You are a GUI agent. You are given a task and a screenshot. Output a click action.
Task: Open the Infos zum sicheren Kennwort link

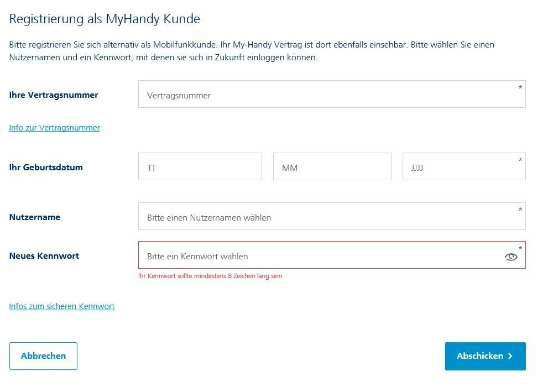coord(61,306)
